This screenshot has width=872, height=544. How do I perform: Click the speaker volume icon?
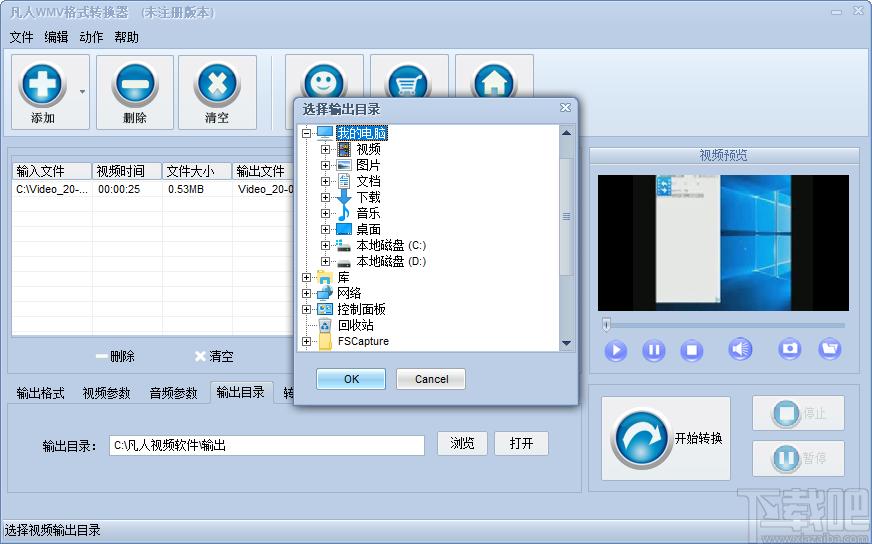point(740,349)
